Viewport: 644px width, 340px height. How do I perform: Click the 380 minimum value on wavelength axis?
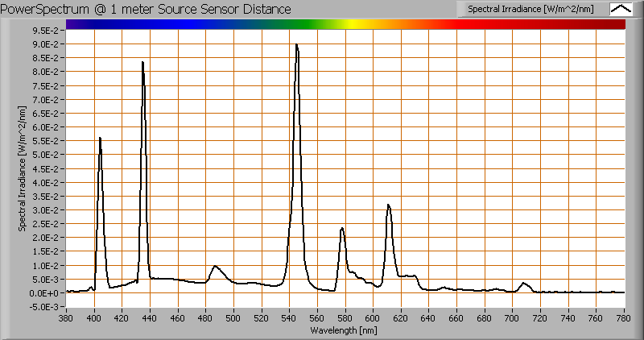coord(67,318)
